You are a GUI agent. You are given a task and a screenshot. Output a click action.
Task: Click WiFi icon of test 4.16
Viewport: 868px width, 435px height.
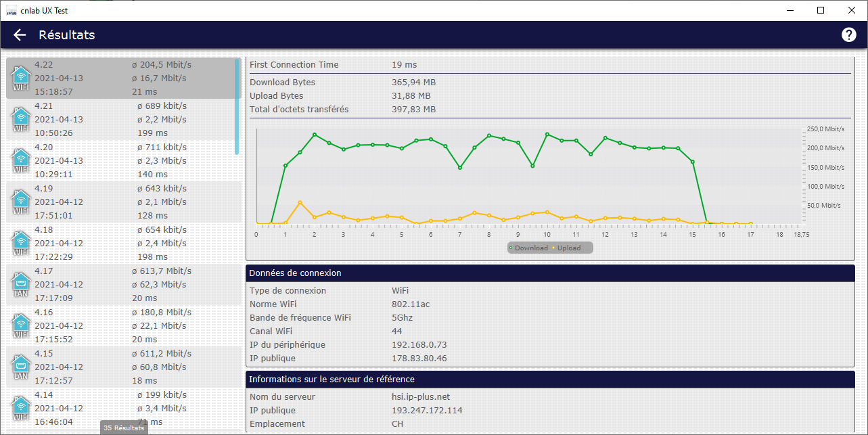click(x=21, y=326)
